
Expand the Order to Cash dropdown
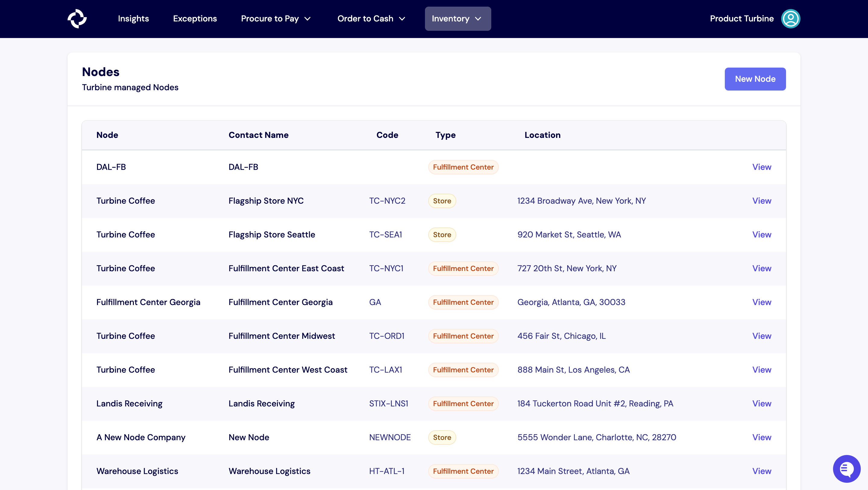tap(371, 18)
